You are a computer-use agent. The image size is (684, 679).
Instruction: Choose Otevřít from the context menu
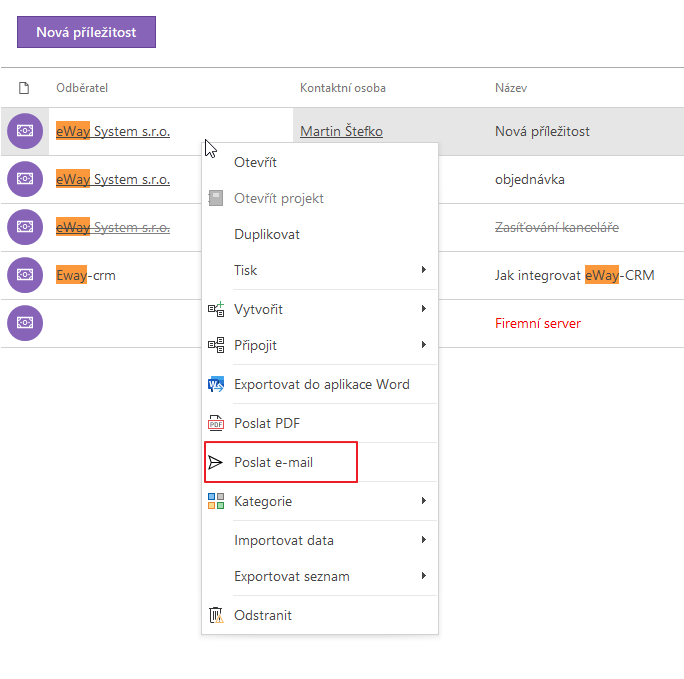tap(320, 162)
